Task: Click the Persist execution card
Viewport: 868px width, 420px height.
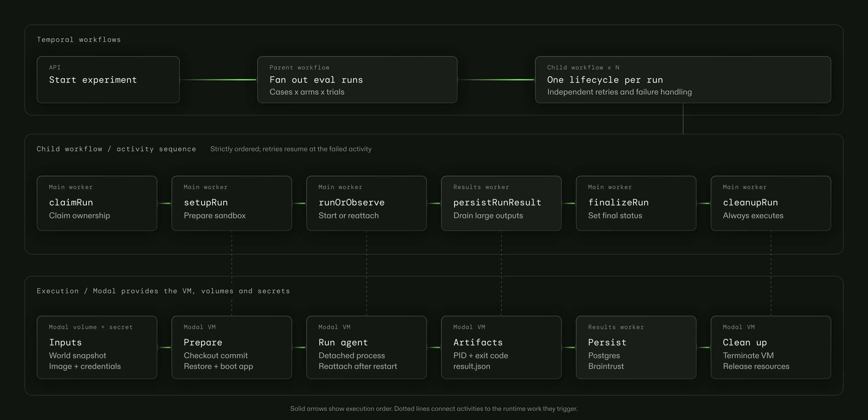Action: coord(636,347)
